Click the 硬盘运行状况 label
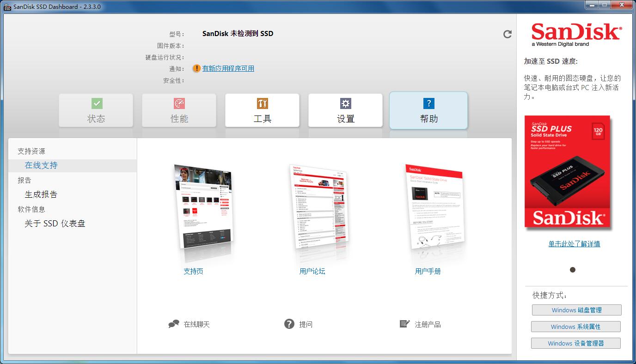 (165, 57)
